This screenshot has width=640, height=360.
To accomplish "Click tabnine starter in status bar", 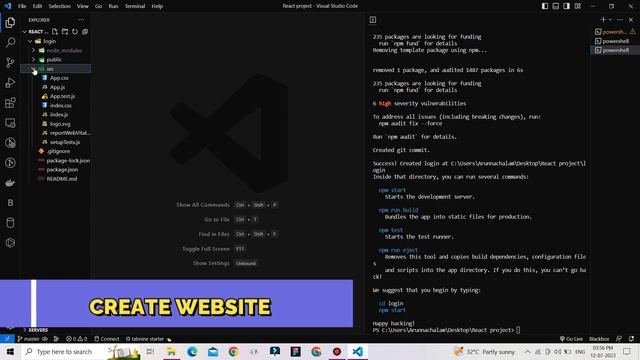I will [x=148, y=339].
